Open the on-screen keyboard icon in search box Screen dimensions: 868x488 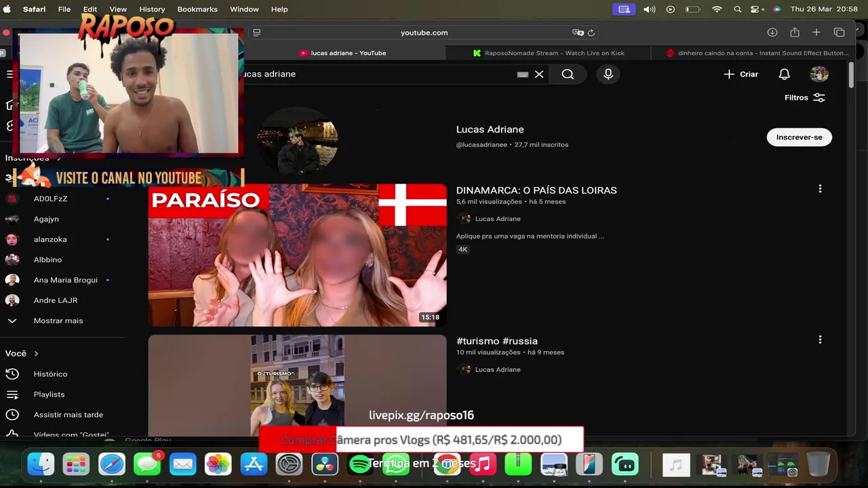[522, 74]
